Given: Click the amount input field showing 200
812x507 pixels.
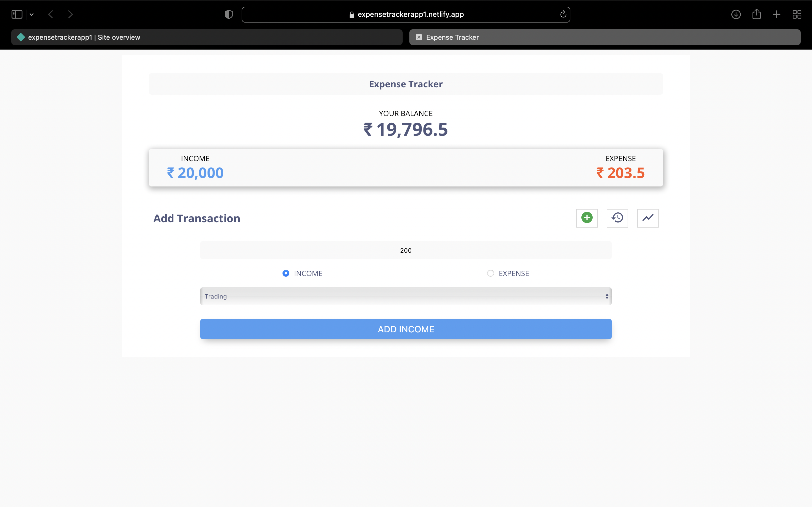Looking at the screenshot, I should tap(405, 250).
